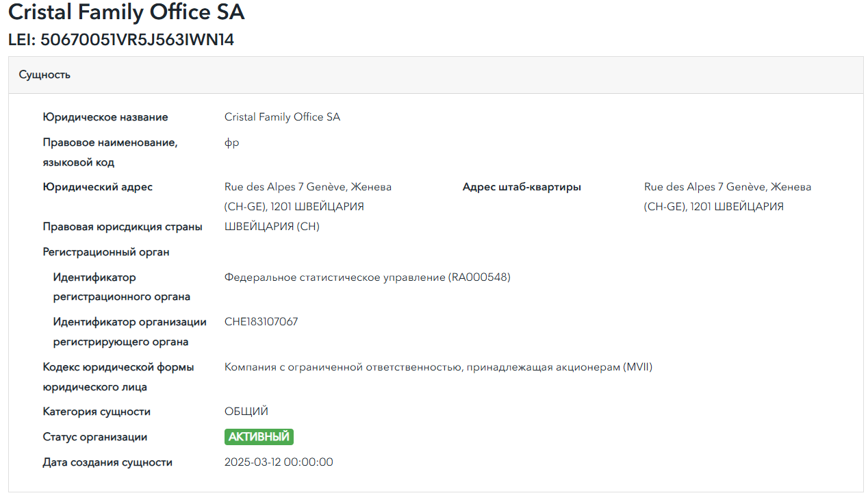Click the page title Cristal Family Office SA
Screen dimensions: 868x502
[126, 12]
